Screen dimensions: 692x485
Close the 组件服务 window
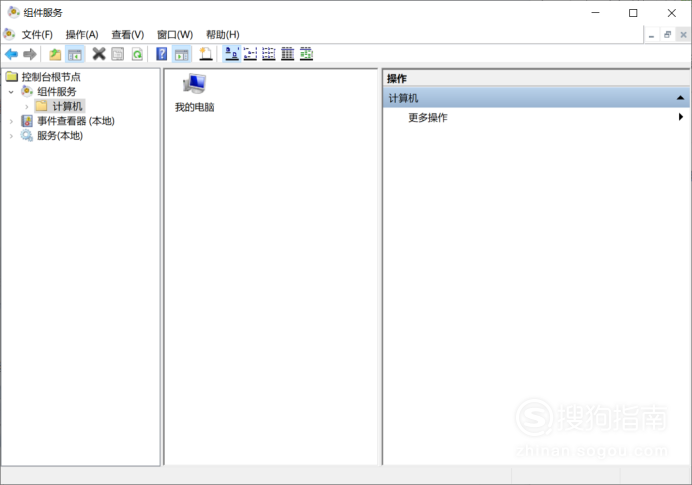pyautogui.click(x=671, y=13)
